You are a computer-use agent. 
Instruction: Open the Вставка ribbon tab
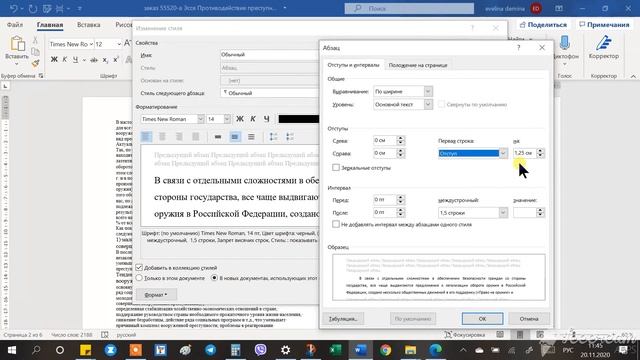point(89,25)
